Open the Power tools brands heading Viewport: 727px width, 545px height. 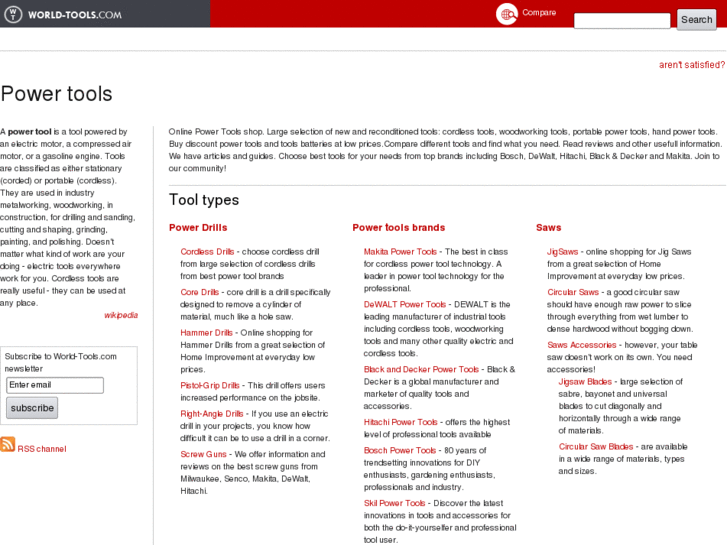399,228
